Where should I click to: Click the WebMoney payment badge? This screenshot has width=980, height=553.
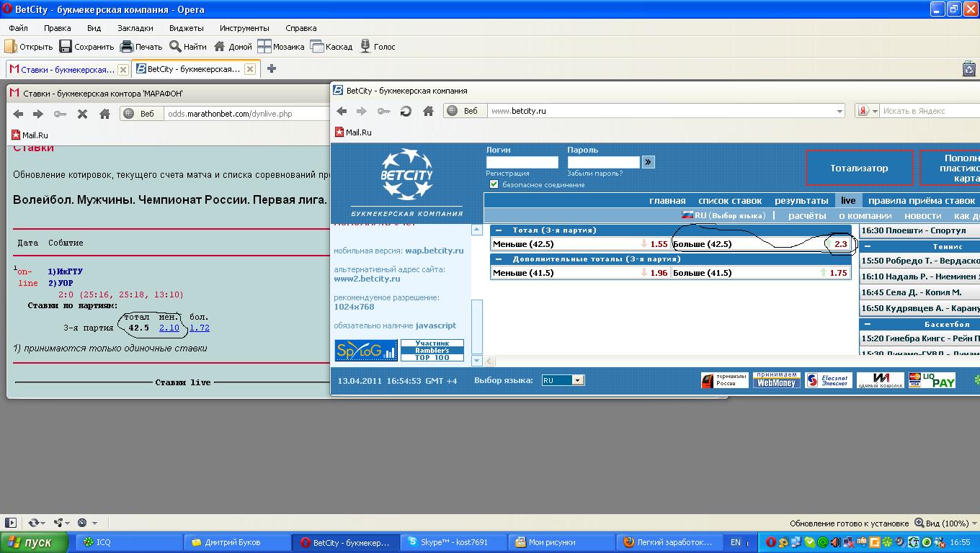point(776,380)
